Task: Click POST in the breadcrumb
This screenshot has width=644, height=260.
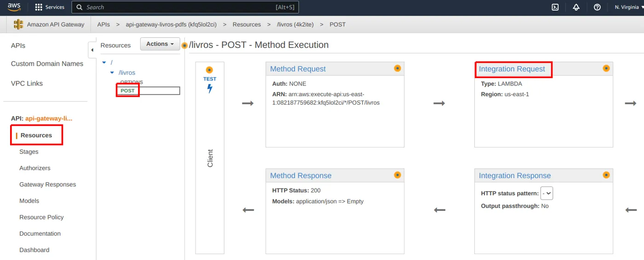Action: pos(337,24)
